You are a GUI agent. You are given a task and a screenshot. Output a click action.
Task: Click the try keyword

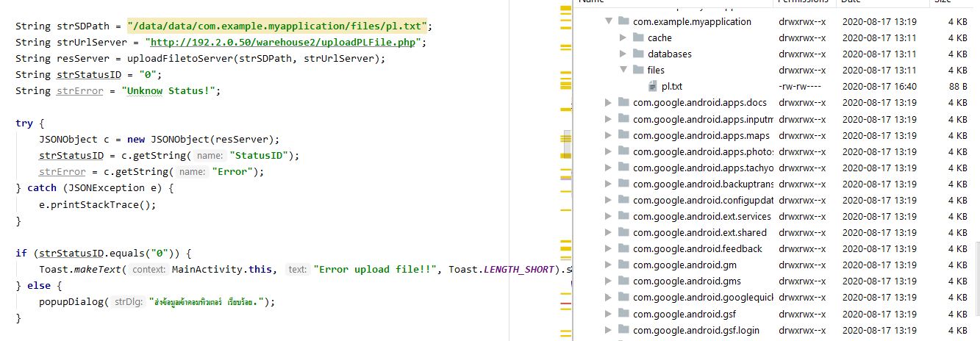[24, 123]
